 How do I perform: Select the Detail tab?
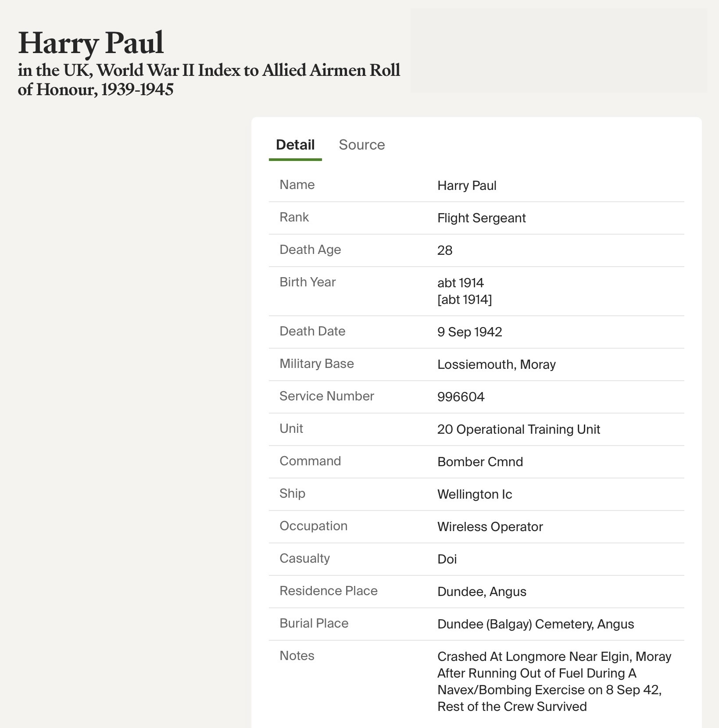(x=295, y=145)
